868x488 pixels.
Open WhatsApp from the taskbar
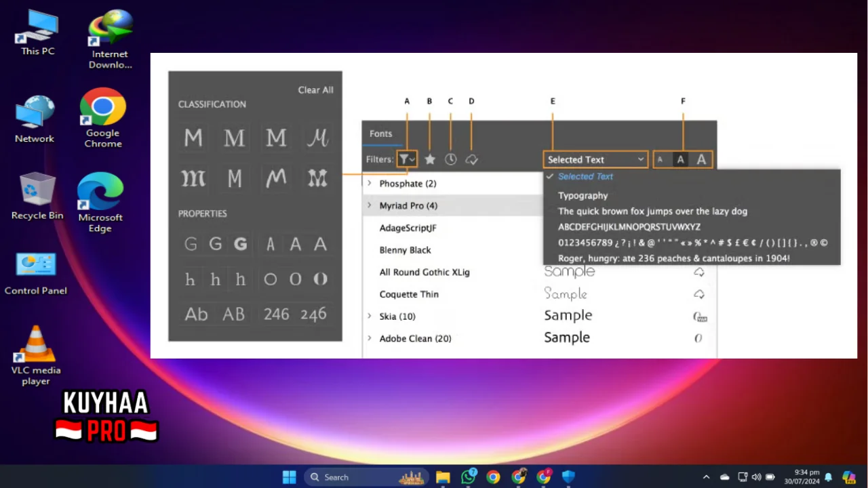click(468, 477)
